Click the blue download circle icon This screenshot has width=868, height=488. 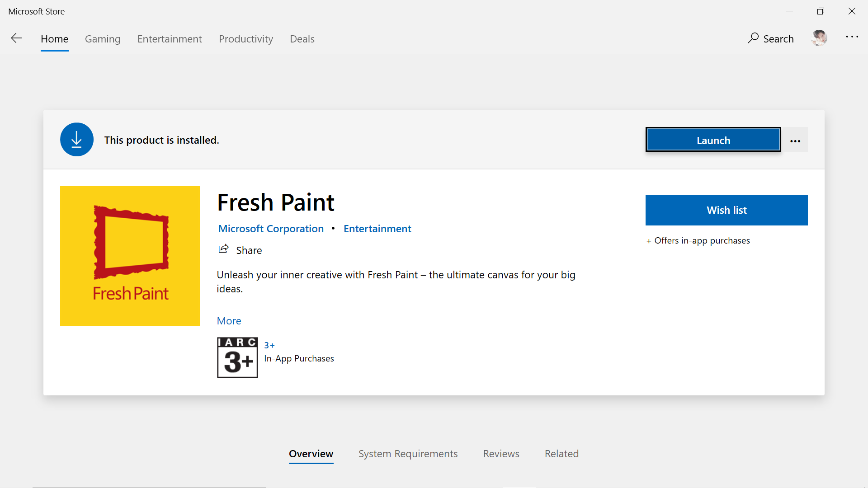coord(77,140)
